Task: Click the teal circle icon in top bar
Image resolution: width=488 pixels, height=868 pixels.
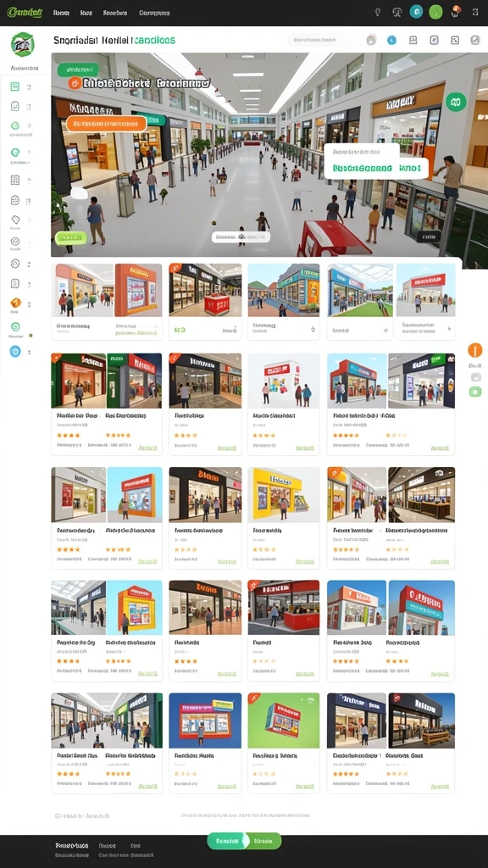Action: pos(416,12)
